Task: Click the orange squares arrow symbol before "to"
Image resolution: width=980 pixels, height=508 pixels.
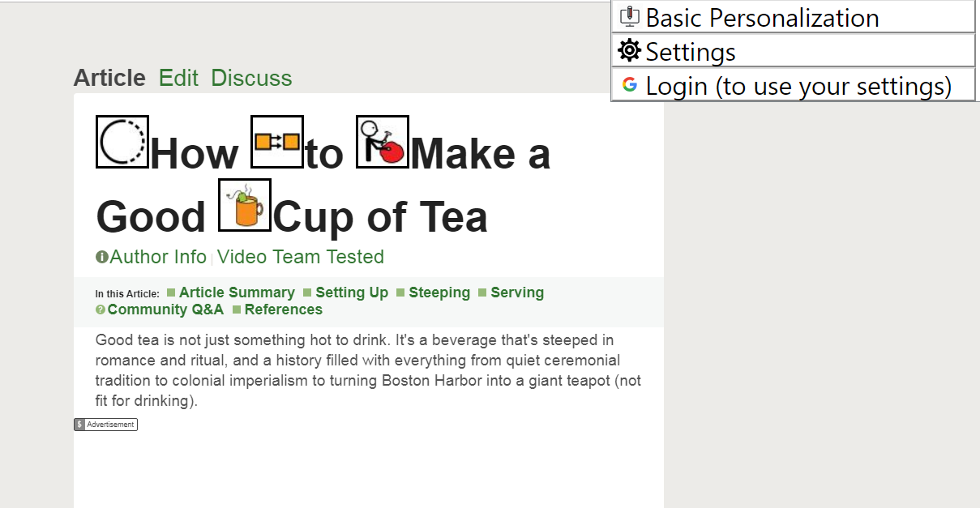Action: click(277, 142)
